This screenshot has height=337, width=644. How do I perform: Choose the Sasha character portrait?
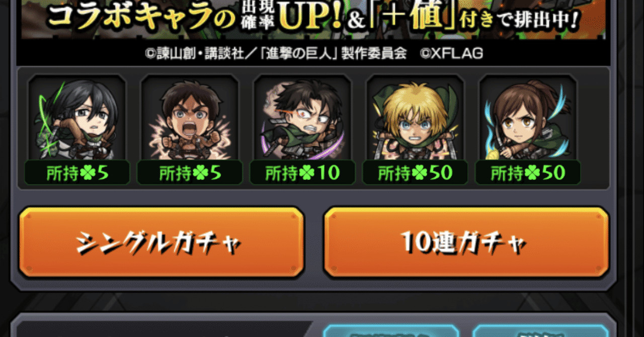[528, 117]
